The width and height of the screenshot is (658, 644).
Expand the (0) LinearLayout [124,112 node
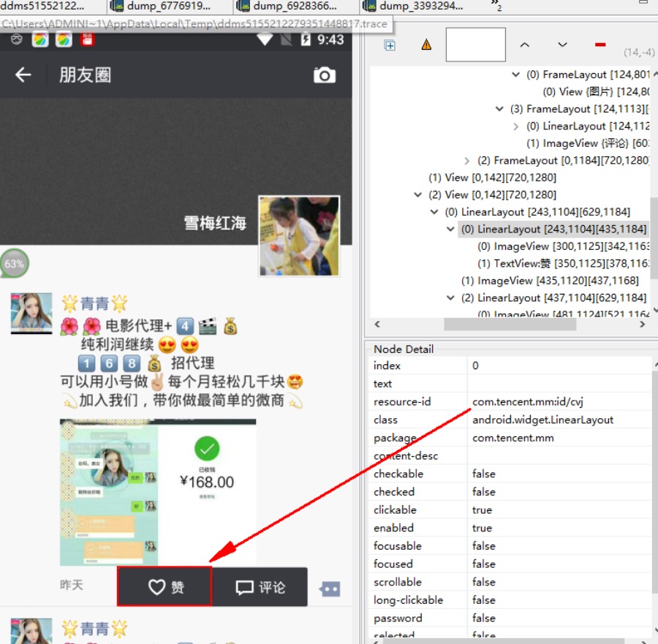pos(515,126)
